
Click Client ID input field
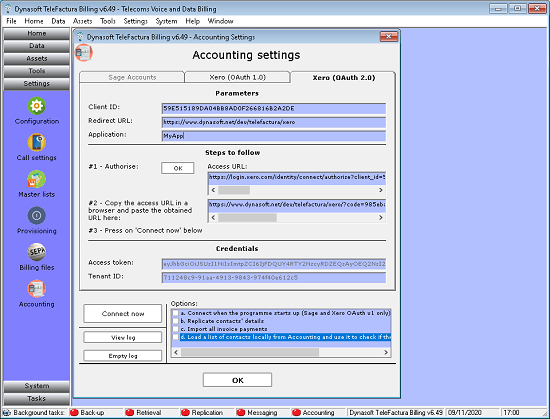click(274, 108)
